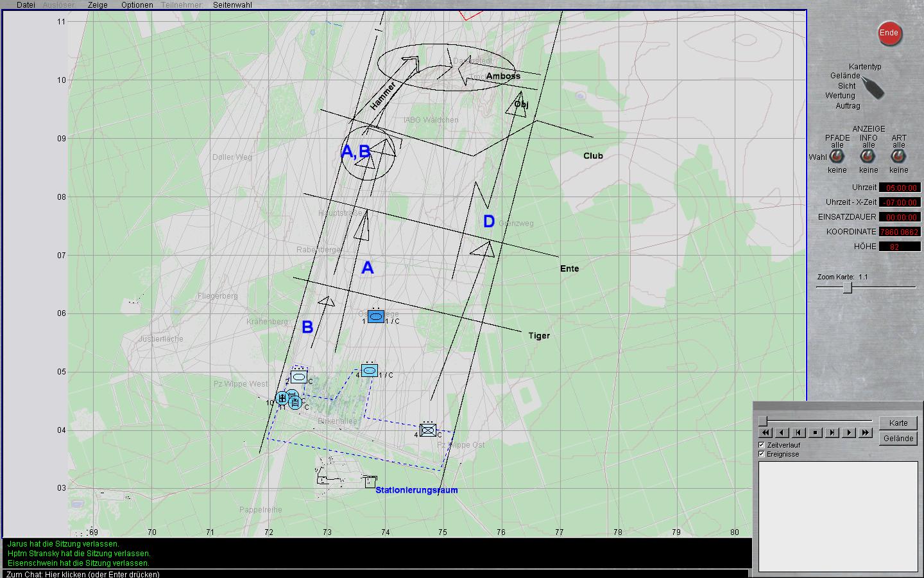
Task: Uncheck the Ereignisse checkbox
Action: coord(762,454)
